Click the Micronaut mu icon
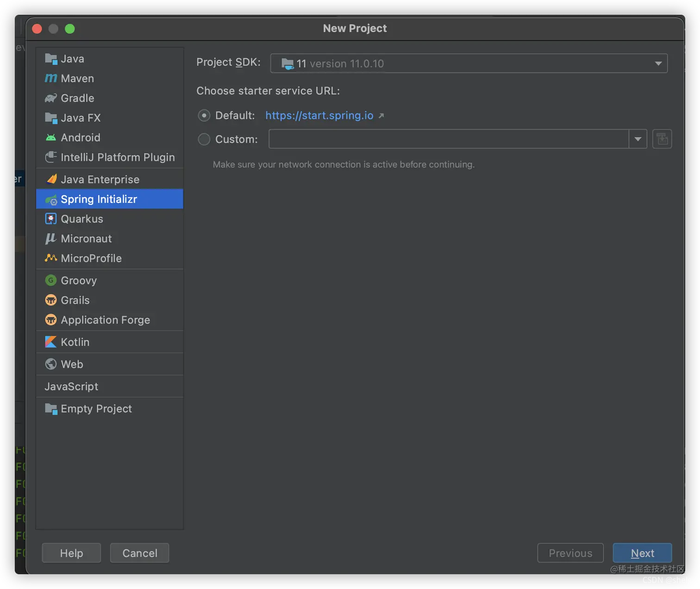Screen dimensions: 700x589 51,238
